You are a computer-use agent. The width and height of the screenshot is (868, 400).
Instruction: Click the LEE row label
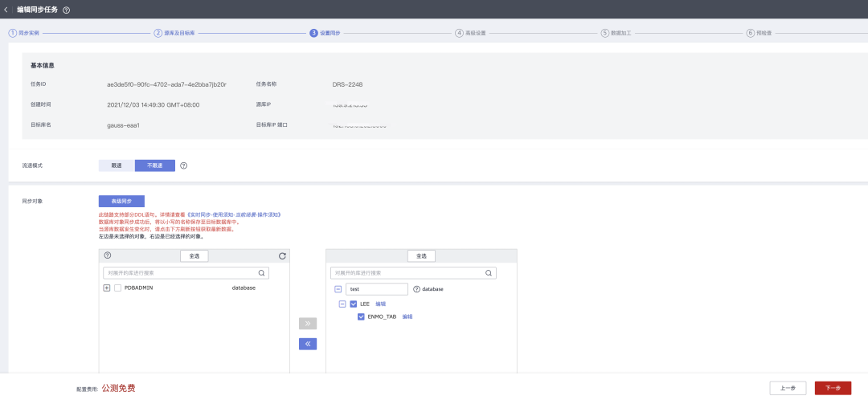click(x=365, y=304)
